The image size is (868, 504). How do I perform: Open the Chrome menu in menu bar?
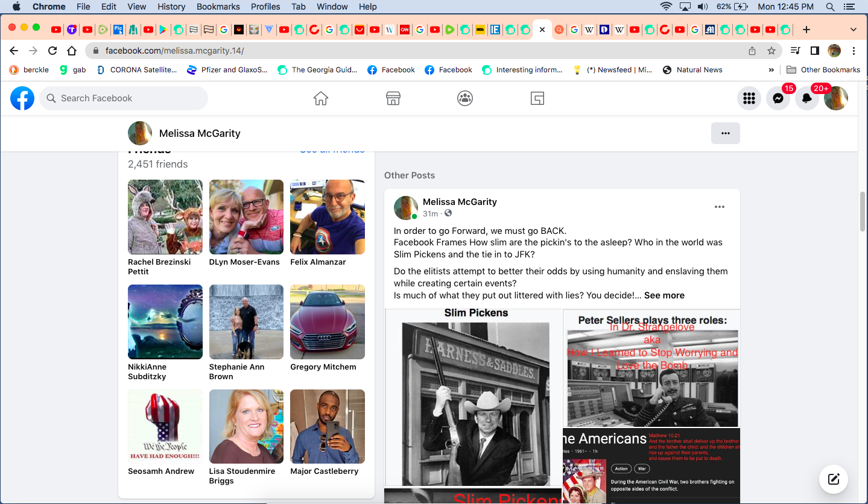[49, 7]
